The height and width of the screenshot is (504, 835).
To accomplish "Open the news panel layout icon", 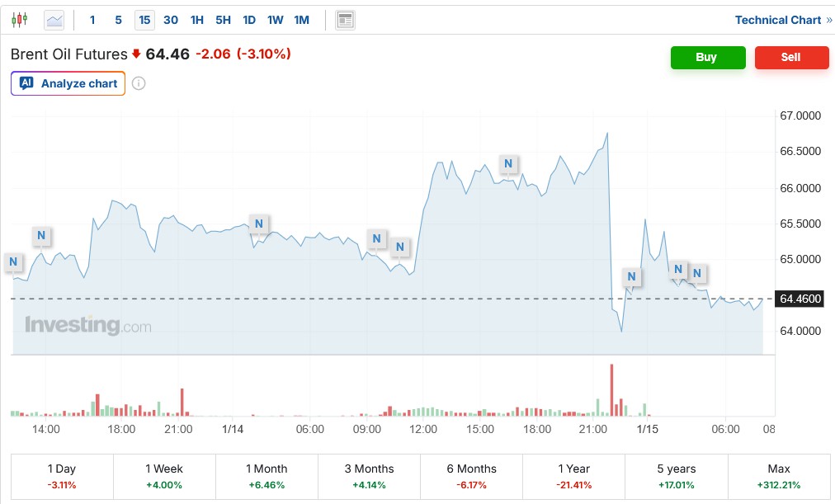I will [346, 19].
